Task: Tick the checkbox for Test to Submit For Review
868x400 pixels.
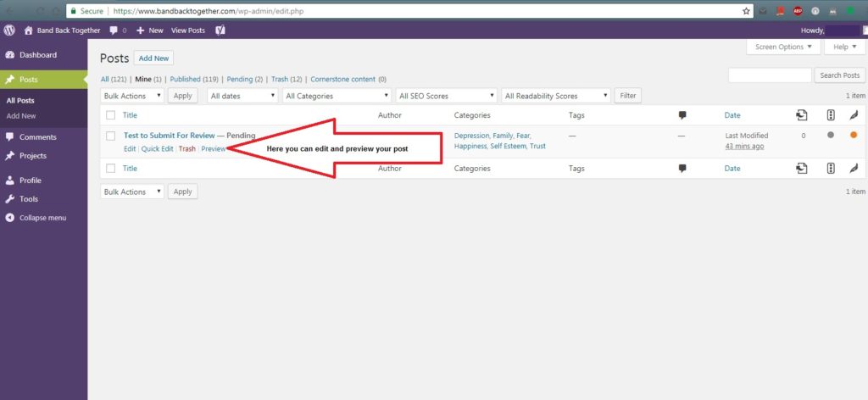Action: click(110, 136)
